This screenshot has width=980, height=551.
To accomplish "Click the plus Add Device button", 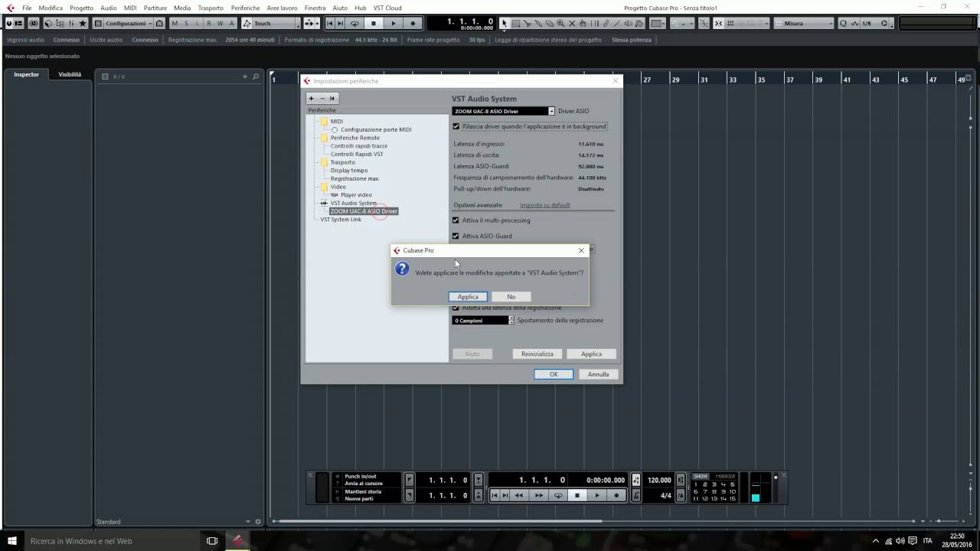I will (x=312, y=98).
